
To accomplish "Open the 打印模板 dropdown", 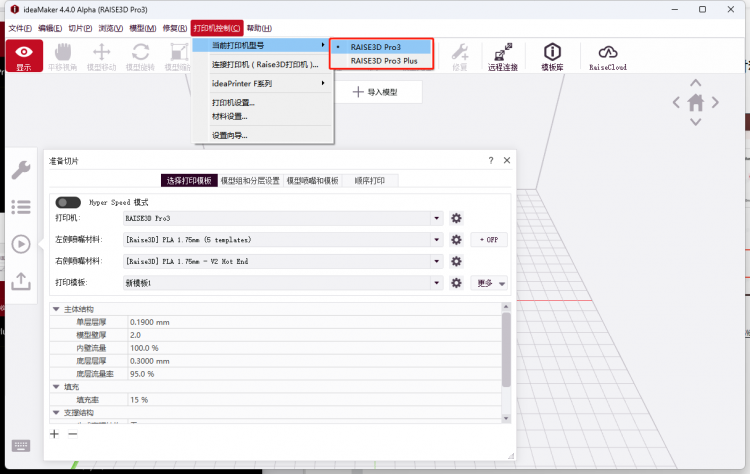I will 437,283.
